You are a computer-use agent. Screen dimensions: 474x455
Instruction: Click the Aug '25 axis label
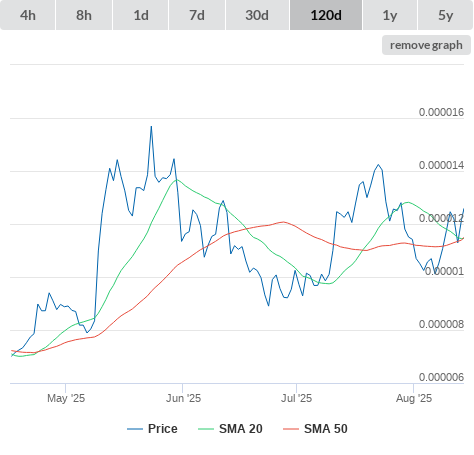(x=414, y=398)
